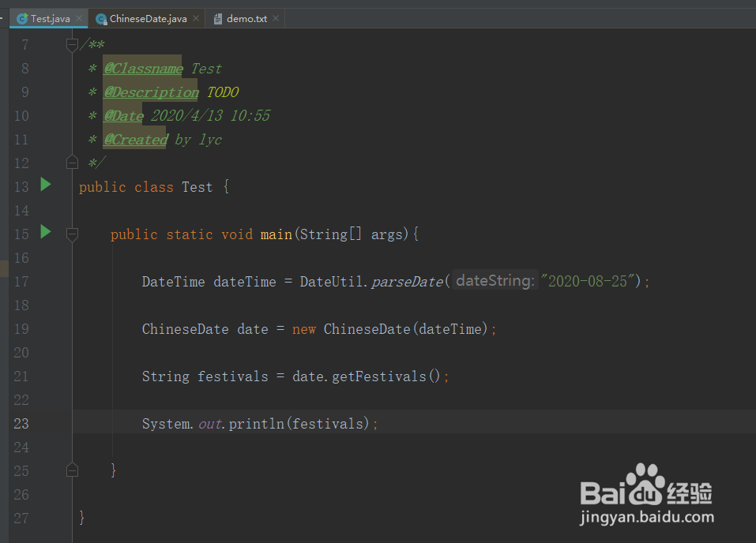Close the ChineseDate.java tab

[x=196, y=18]
